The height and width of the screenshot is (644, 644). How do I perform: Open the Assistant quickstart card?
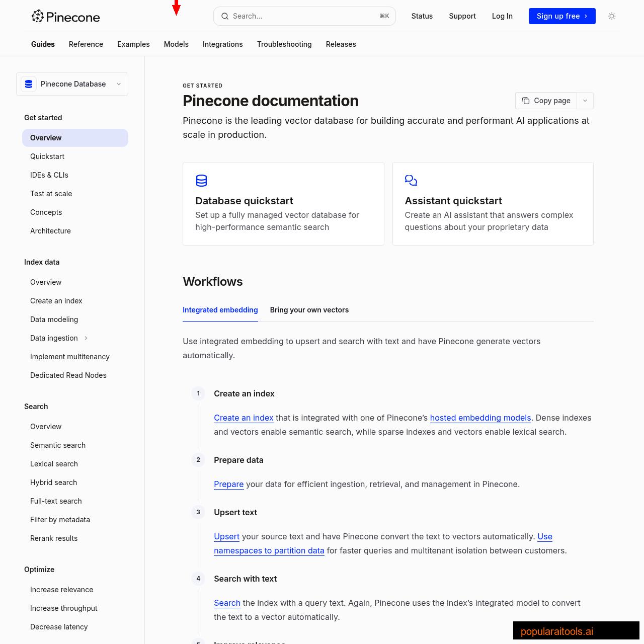point(493,204)
